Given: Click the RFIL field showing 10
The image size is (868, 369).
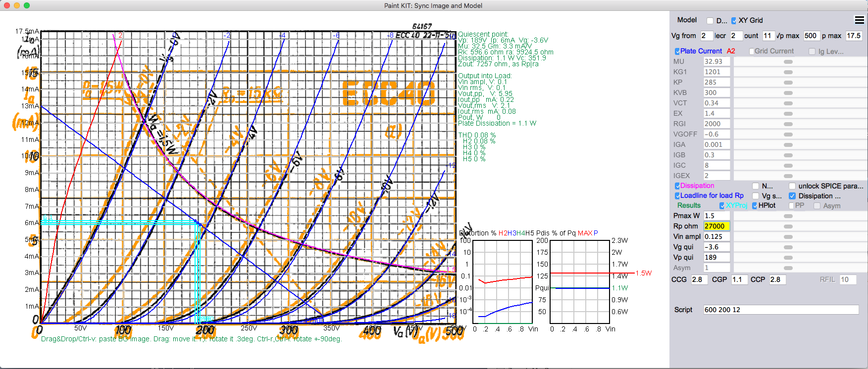Looking at the screenshot, I should [x=848, y=279].
